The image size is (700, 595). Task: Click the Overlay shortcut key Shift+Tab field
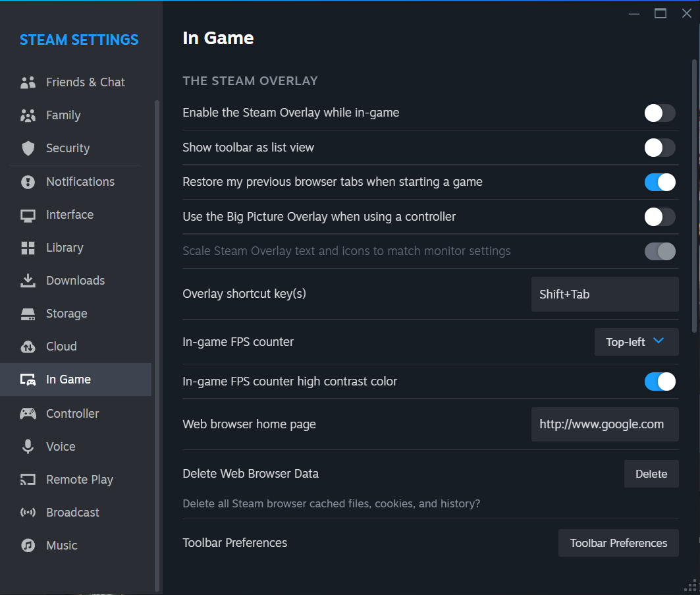pyautogui.click(x=605, y=295)
